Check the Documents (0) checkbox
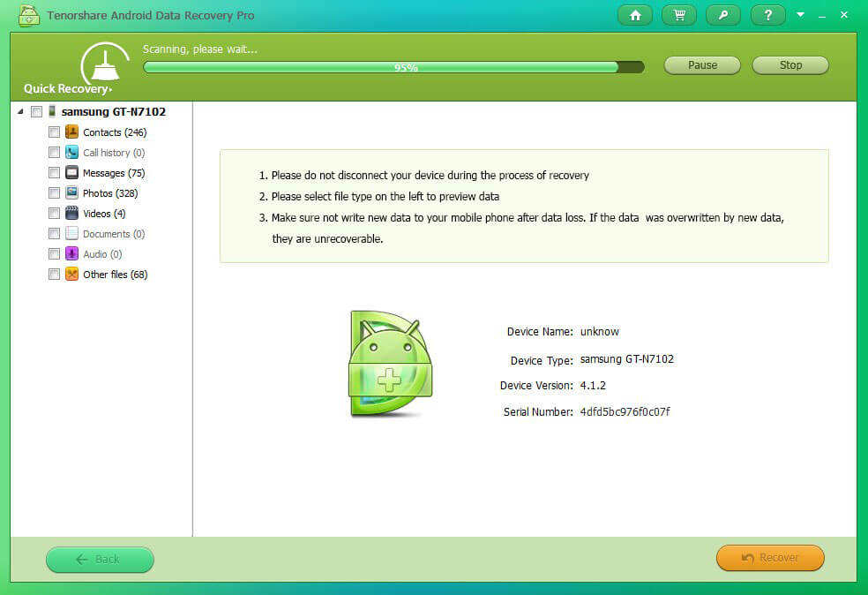 55,233
